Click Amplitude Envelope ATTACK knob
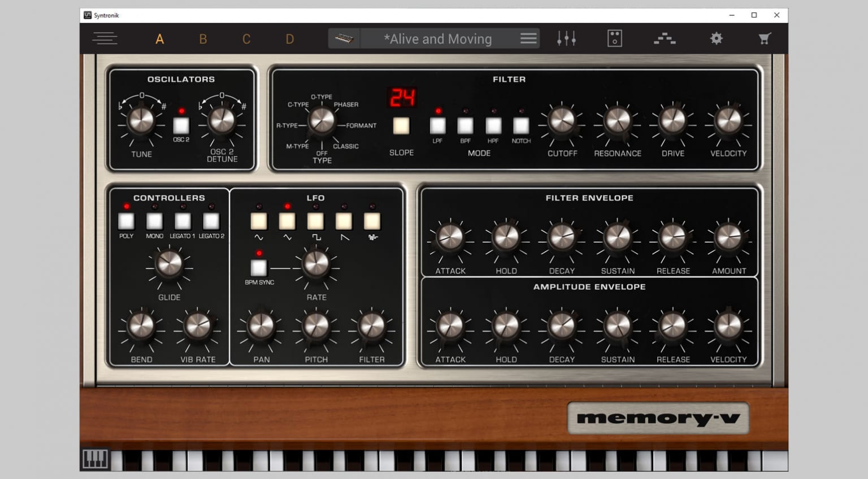 [450, 326]
